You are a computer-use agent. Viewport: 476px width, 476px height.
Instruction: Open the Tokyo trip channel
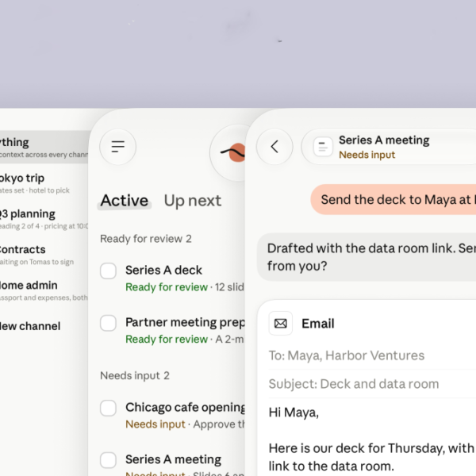(x=44, y=183)
